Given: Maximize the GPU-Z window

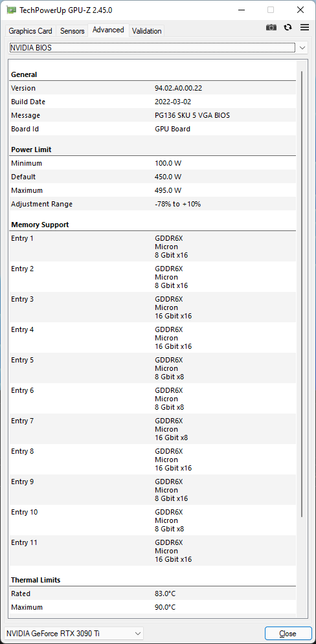Looking at the screenshot, I should pos(271,10).
